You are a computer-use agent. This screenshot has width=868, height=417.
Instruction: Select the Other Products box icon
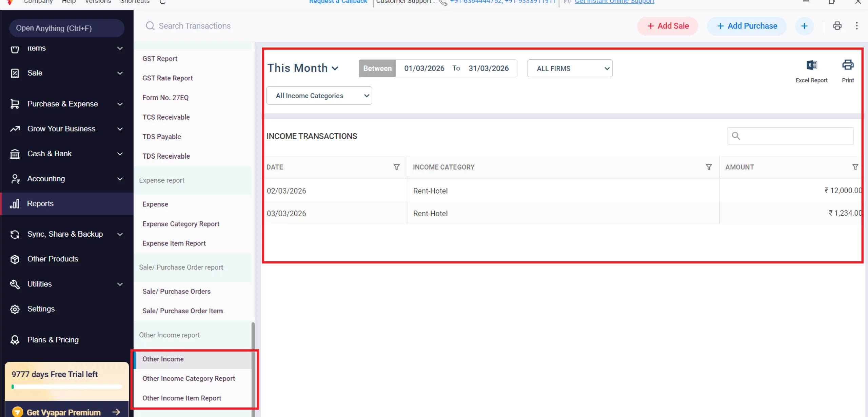coord(15,259)
